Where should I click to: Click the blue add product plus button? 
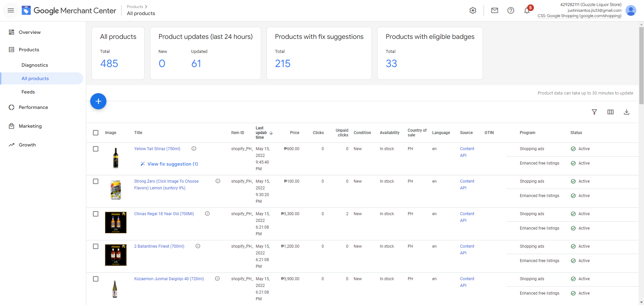pos(98,101)
